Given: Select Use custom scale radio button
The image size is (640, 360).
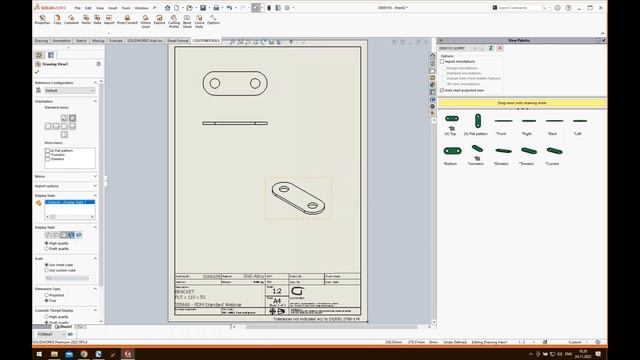Looking at the screenshot, I should (47, 270).
